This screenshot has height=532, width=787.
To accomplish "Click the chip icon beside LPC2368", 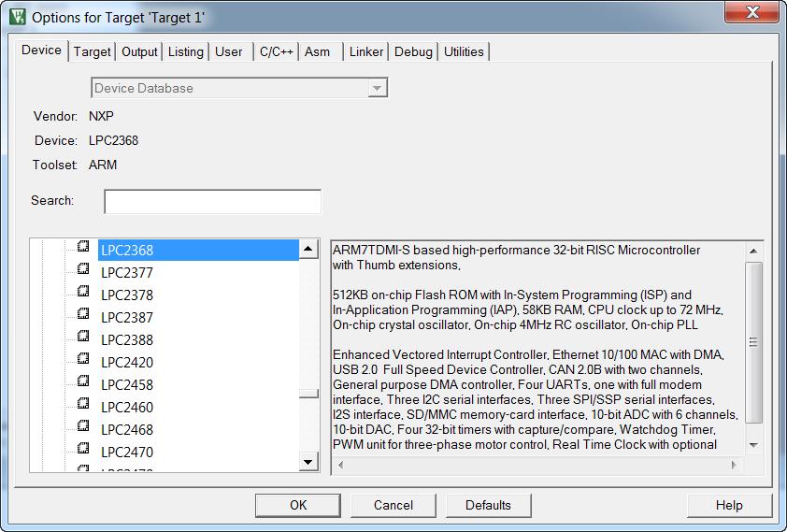I will click(83, 247).
